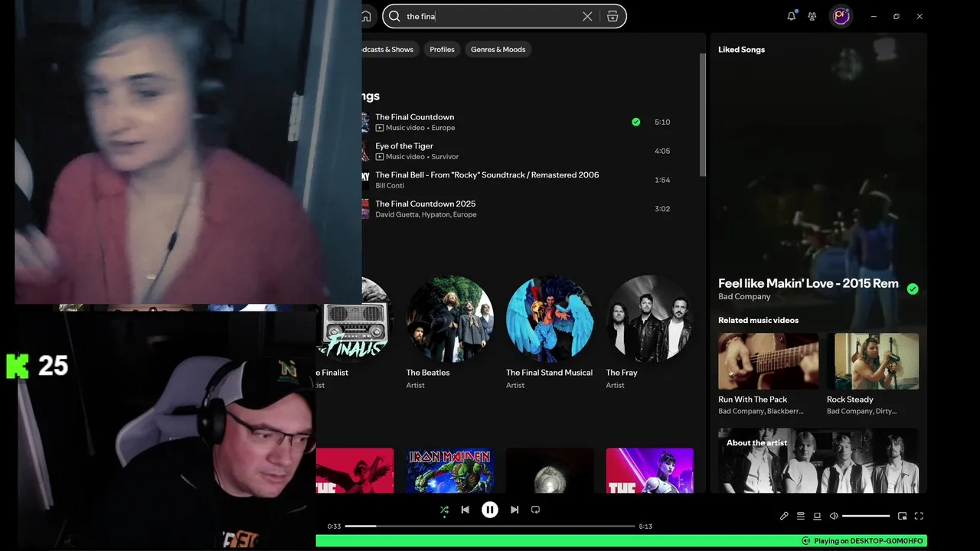Screen dimensions: 980x551
Task: Go to Spotify Home via house icon
Action: pos(366,16)
